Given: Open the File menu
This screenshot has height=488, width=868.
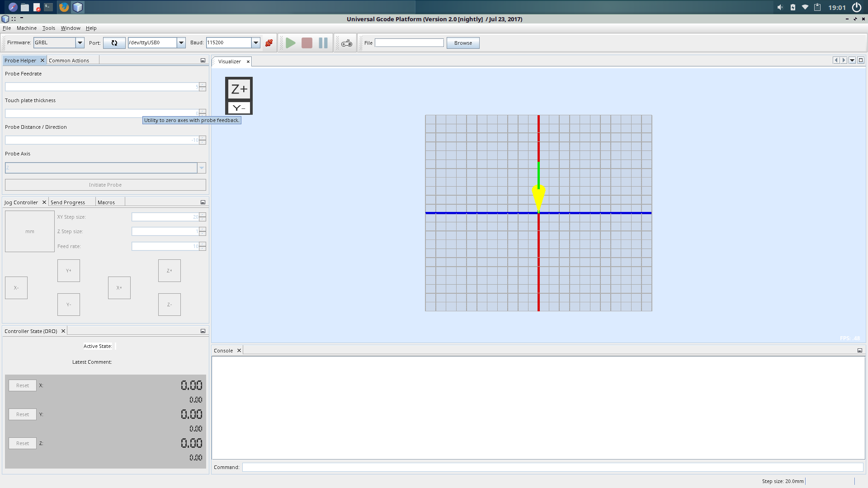Looking at the screenshot, I should pyautogui.click(x=7, y=28).
